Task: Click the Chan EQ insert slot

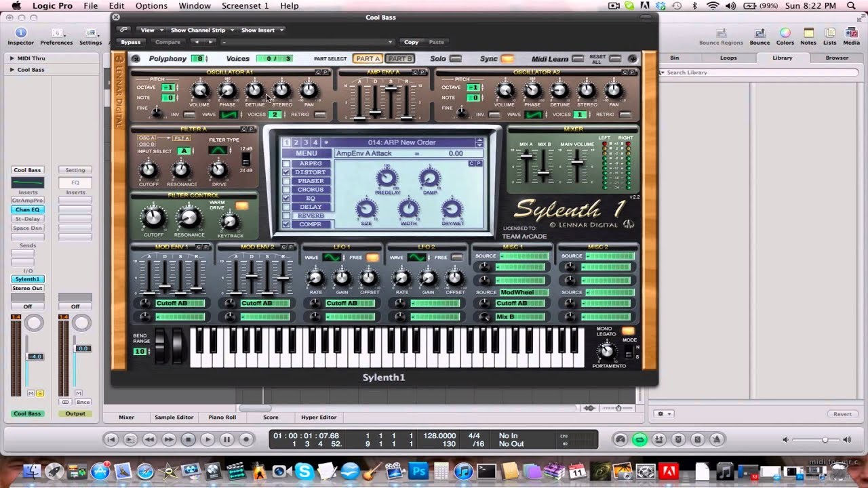Action: coord(27,209)
